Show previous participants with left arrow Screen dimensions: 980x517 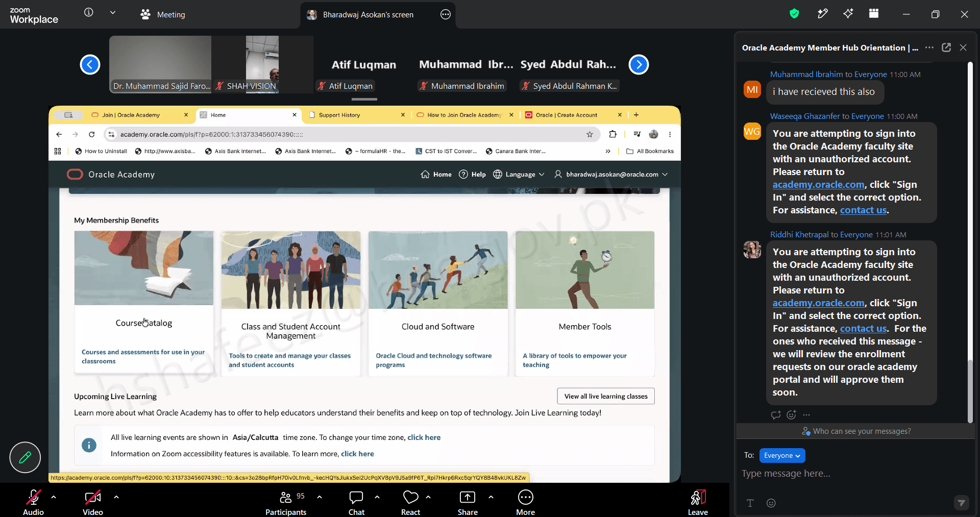(x=90, y=64)
